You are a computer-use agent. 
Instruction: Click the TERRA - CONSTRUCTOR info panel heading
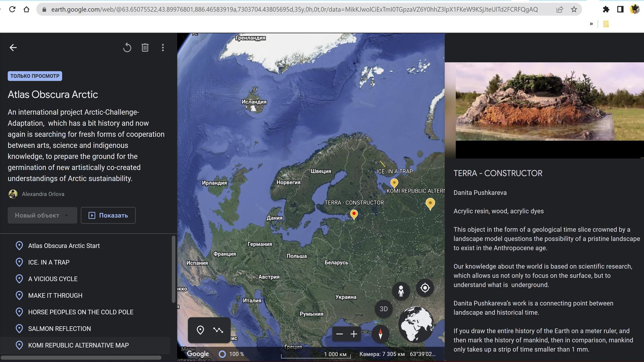click(498, 173)
